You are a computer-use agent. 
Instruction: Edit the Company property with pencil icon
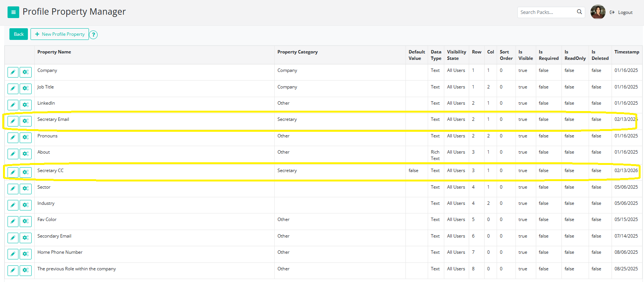point(13,72)
